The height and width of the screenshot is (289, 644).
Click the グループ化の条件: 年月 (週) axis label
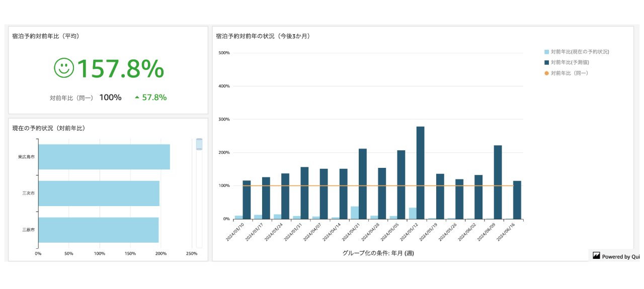pos(378,253)
